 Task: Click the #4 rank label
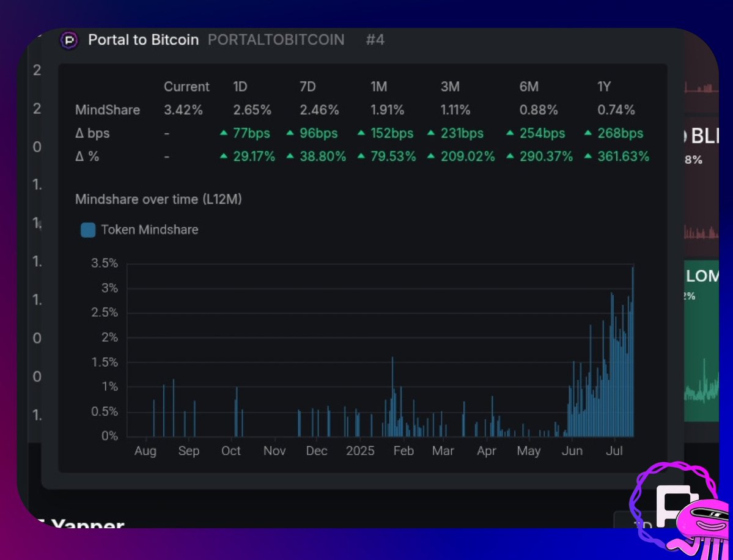(x=375, y=40)
